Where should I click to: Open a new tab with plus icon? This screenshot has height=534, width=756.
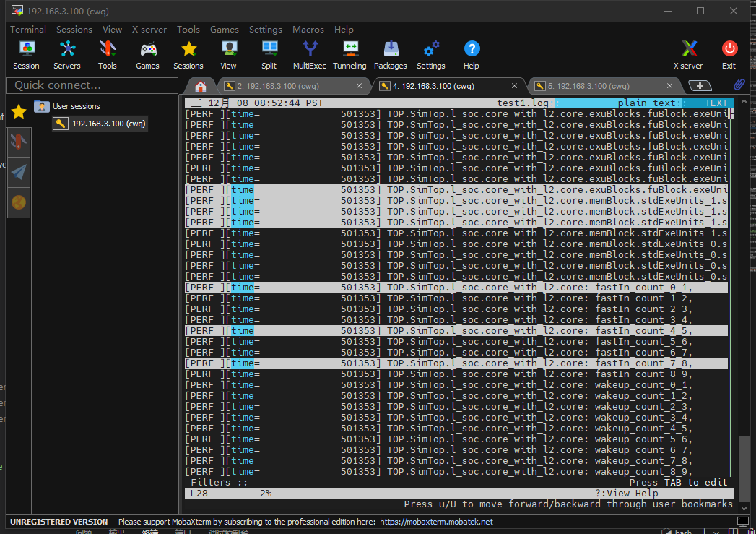700,86
